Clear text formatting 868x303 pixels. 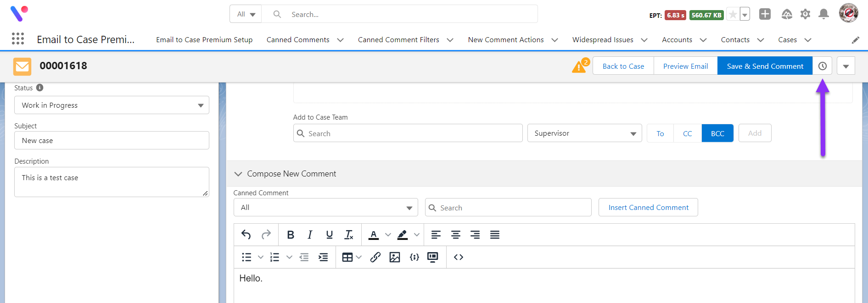(x=349, y=235)
